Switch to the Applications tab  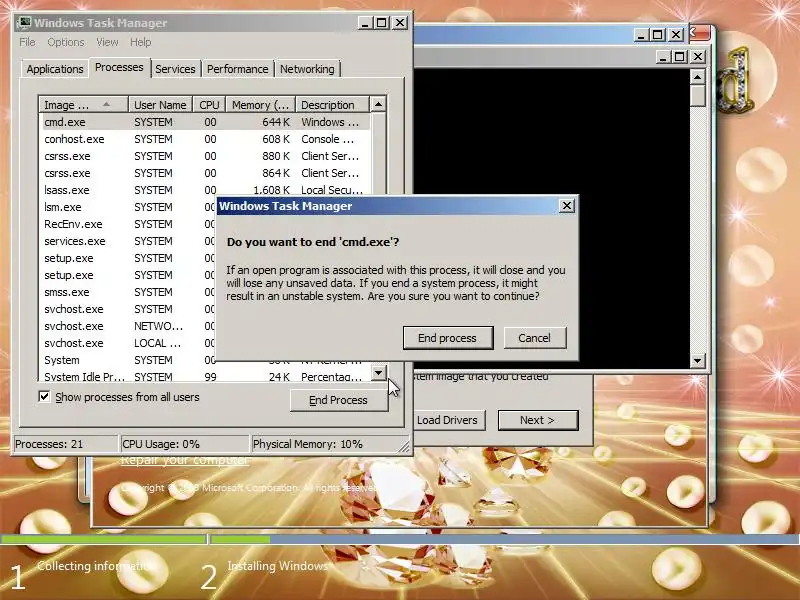[x=55, y=69]
